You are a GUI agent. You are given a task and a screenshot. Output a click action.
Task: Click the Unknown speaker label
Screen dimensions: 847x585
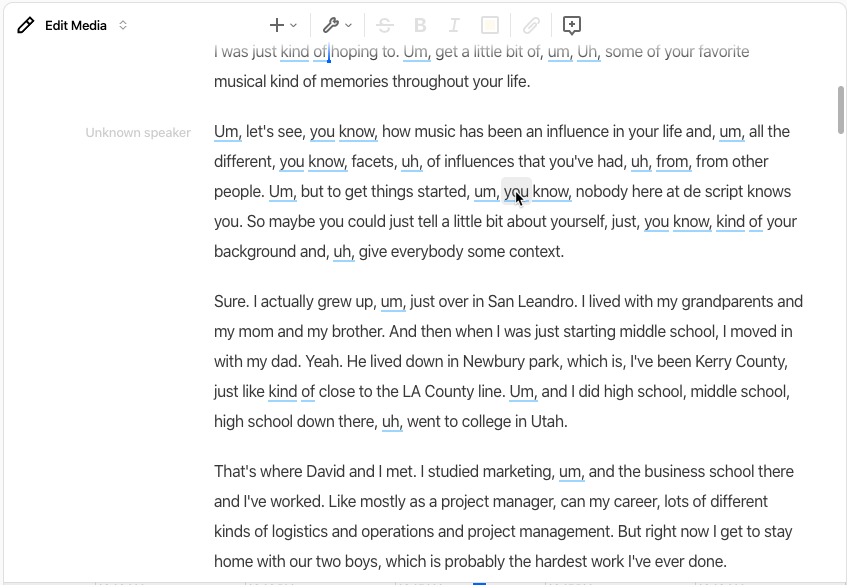pyautogui.click(x=138, y=133)
